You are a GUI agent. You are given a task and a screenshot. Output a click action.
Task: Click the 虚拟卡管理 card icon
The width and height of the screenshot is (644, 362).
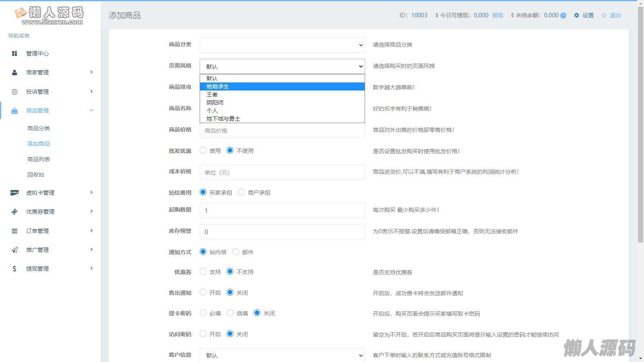(14, 193)
